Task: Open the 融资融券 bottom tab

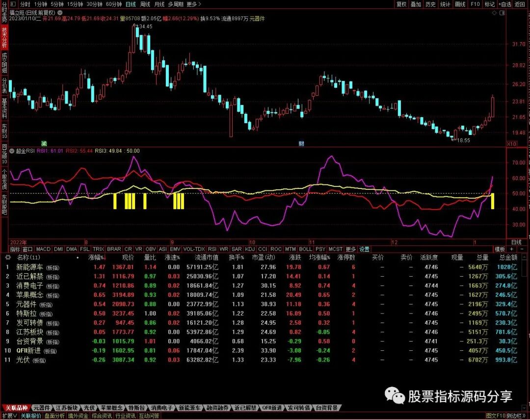Action: click(x=217, y=408)
